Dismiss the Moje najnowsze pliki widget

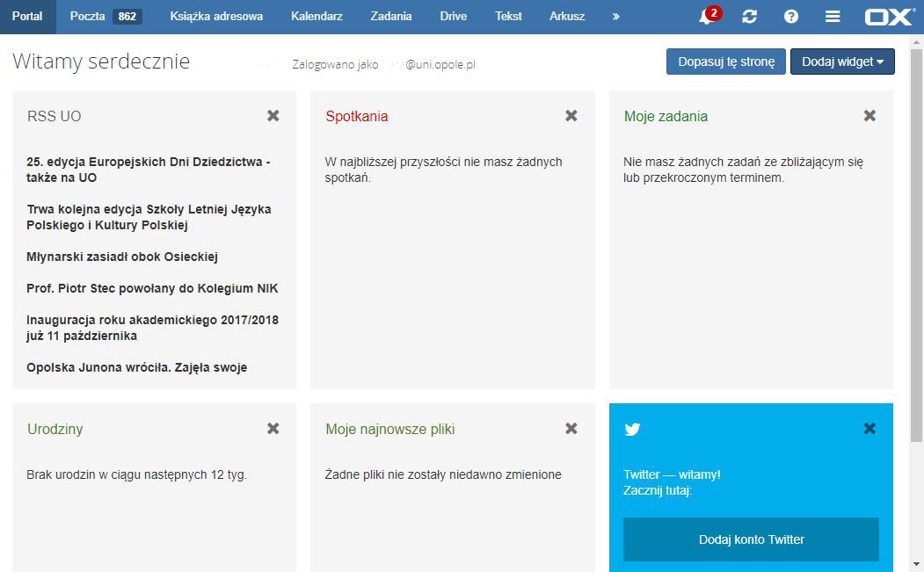click(x=571, y=429)
